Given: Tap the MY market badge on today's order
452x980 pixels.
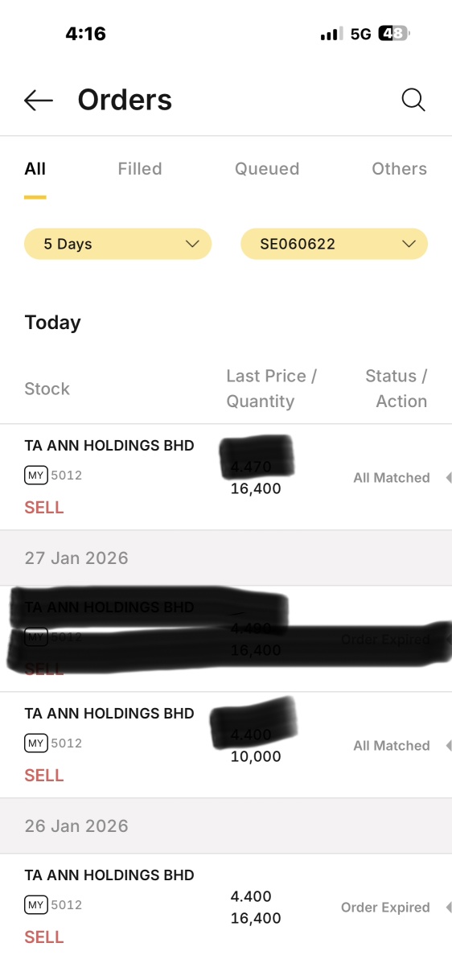Looking at the screenshot, I should pyautogui.click(x=36, y=476).
